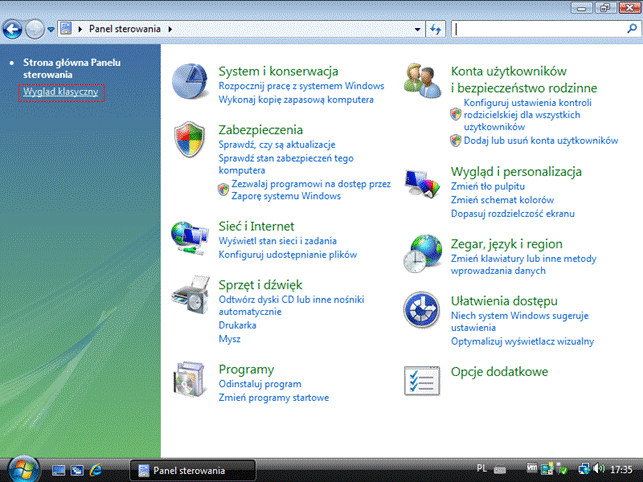Click the refresh button beside address bar

click(436, 29)
